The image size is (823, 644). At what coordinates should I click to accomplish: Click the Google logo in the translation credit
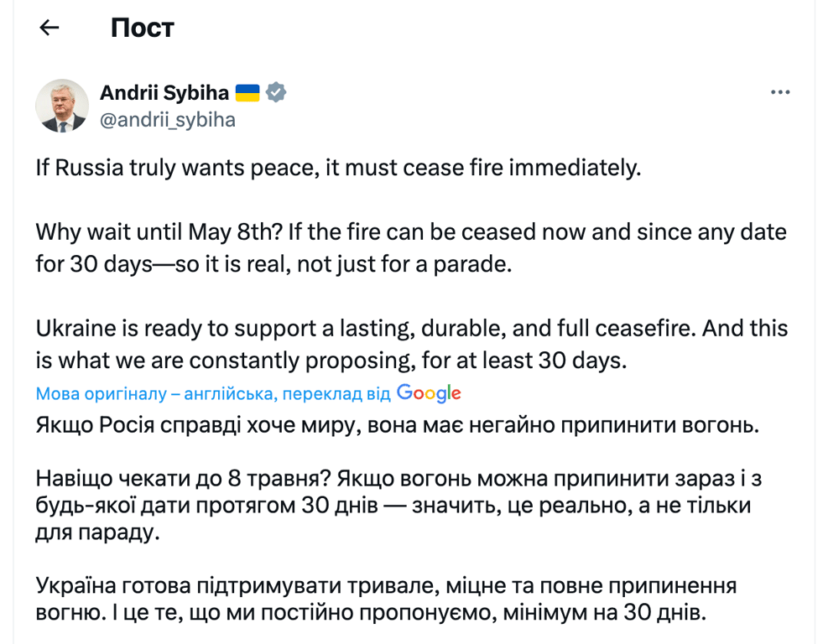click(429, 392)
